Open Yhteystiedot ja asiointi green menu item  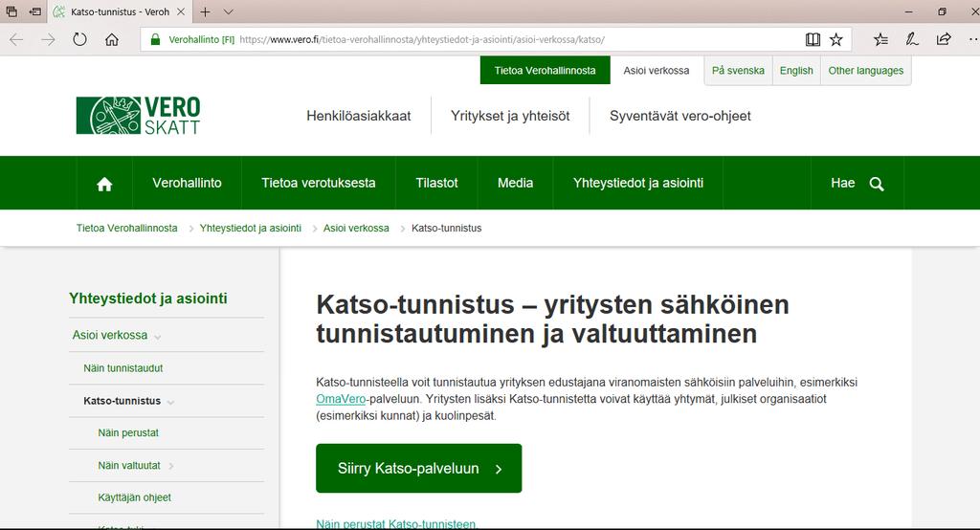click(638, 183)
